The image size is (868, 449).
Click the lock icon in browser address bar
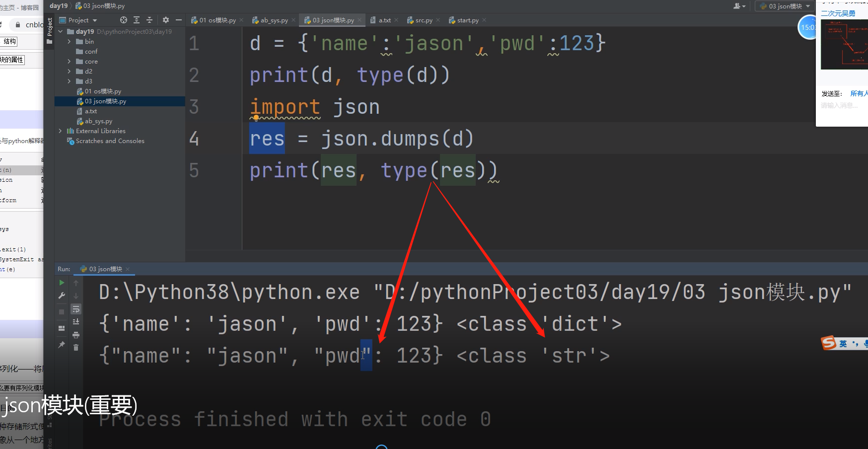coord(18,25)
